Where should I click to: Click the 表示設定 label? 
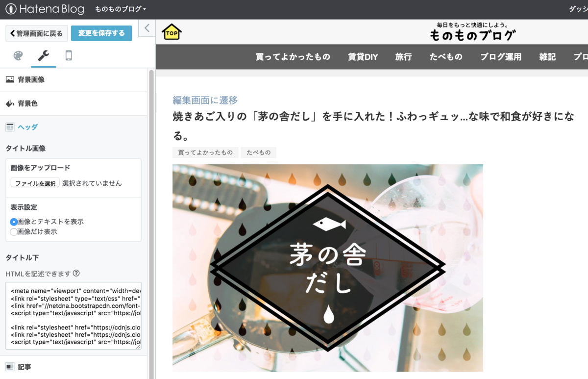pos(24,207)
